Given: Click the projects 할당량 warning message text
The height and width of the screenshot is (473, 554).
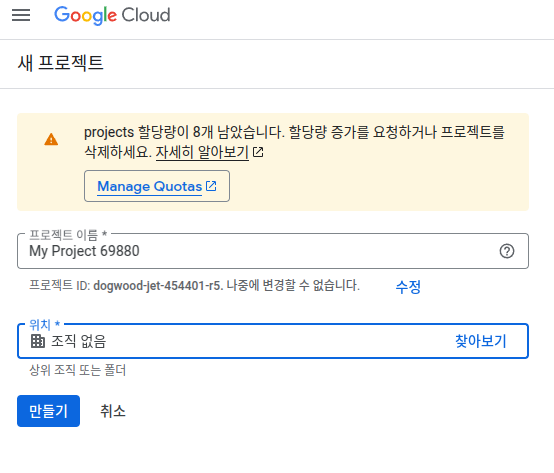Looking at the screenshot, I should tap(294, 142).
